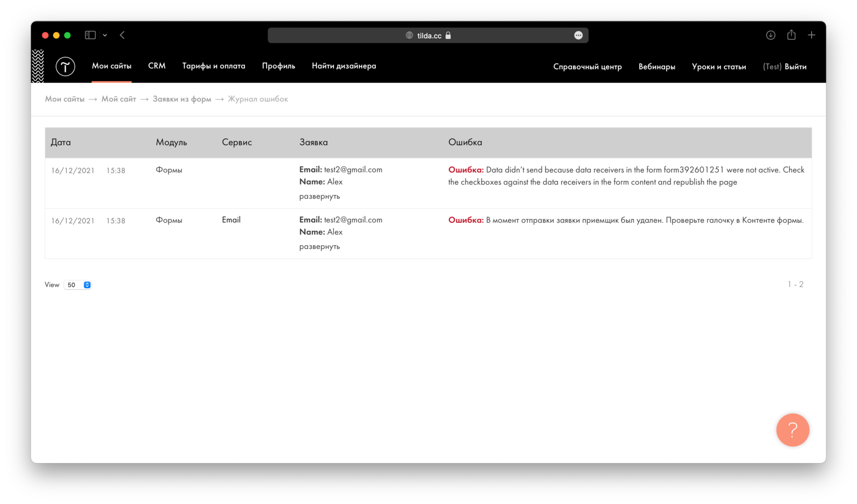Click the приемщик был удален error message
Image resolution: width=857 pixels, height=504 pixels.
tap(626, 220)
